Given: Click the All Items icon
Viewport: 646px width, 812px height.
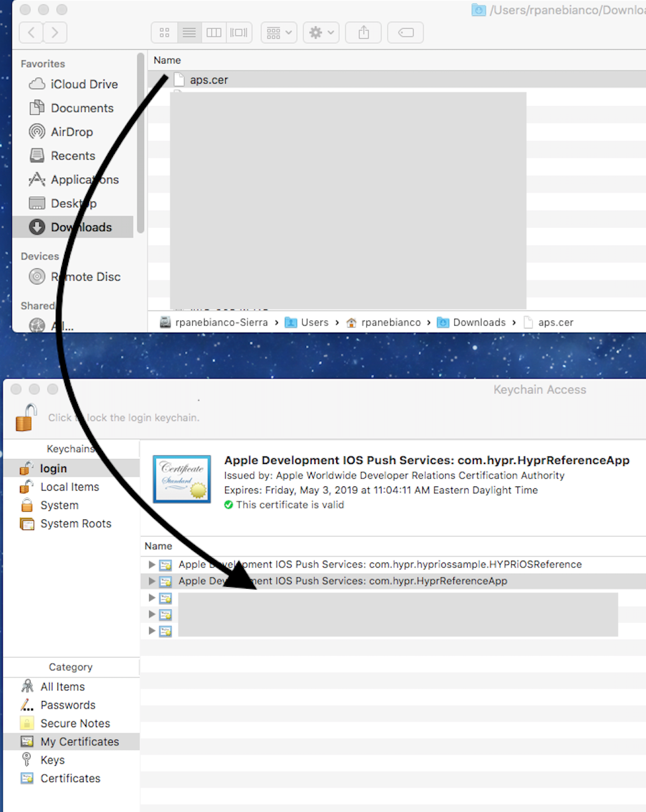Looking at the screenshot, I should [27, 687].
